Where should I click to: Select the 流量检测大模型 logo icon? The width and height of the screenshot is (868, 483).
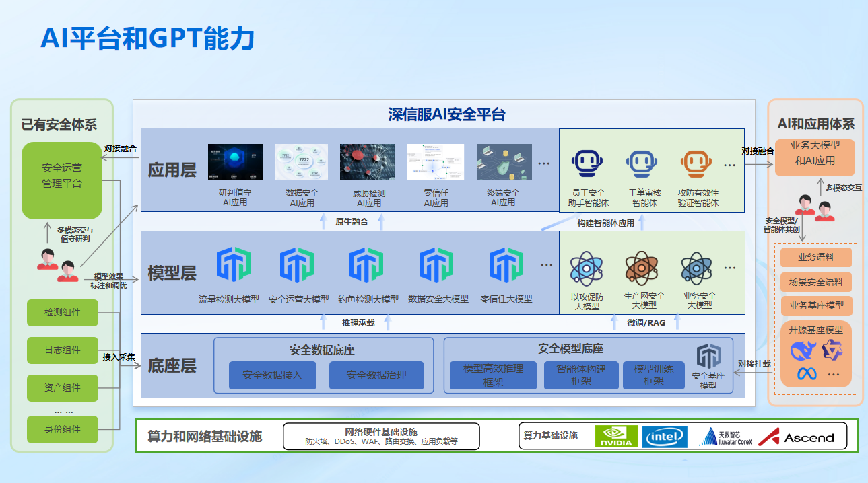[x=233, y=264]
